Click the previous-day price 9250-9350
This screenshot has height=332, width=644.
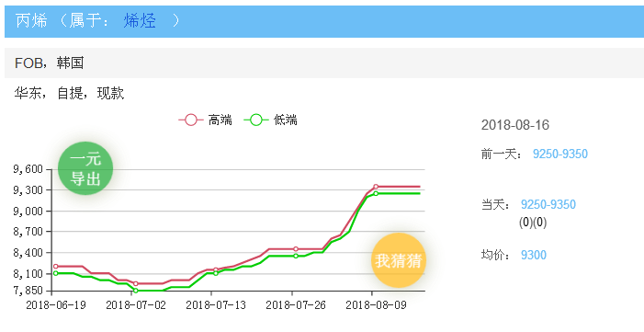pos(560,154)
